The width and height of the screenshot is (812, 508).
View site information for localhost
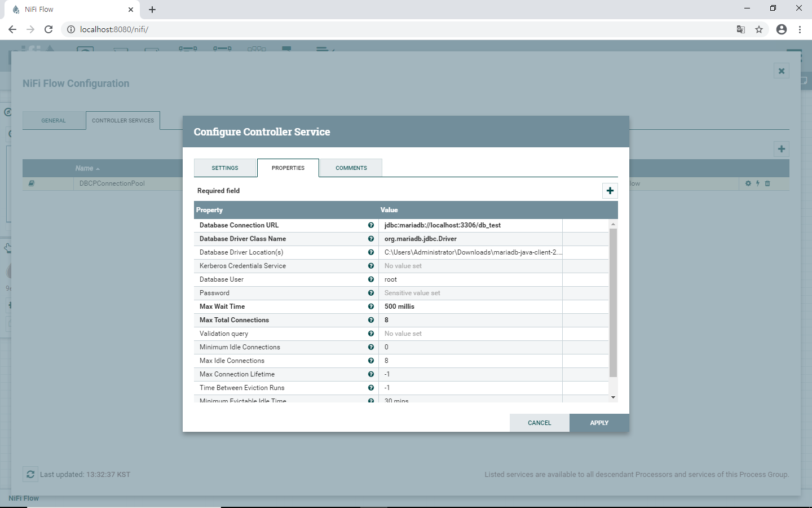[x=71, y=29]
